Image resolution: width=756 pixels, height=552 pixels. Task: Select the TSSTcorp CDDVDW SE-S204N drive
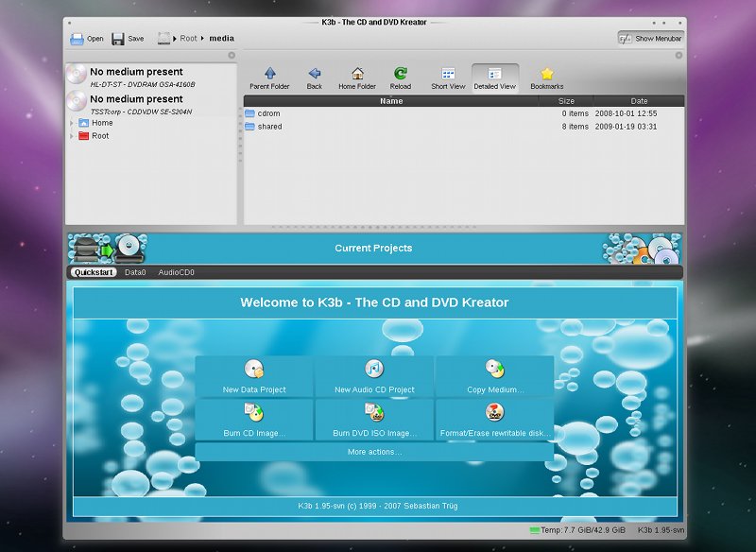(x=150, y=104)
